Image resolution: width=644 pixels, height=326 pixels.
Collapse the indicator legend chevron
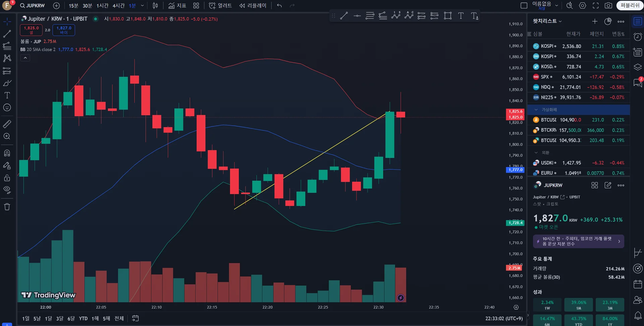(x=25, y=58)
